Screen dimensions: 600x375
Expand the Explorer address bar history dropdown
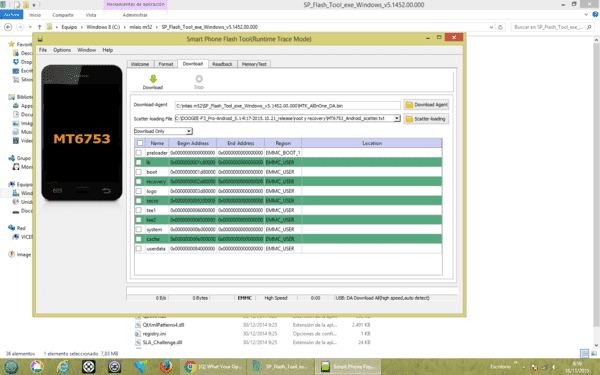point(491,27)
